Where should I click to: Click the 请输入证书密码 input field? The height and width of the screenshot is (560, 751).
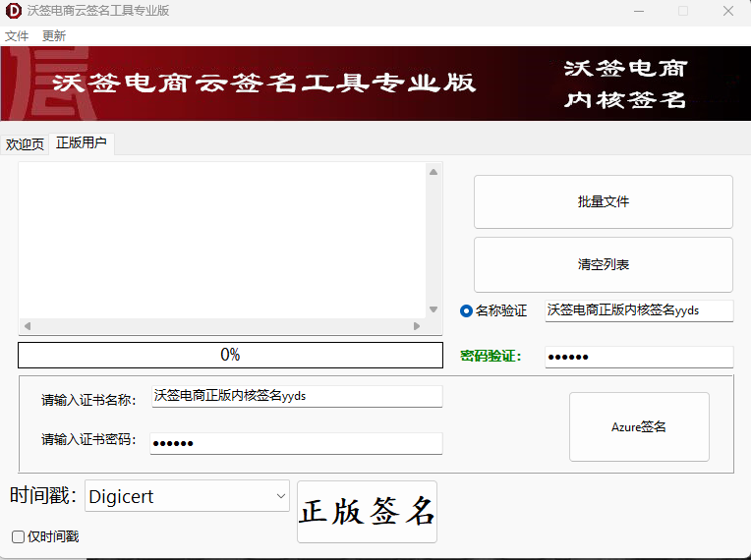pyautogui.click(x=296, y=443)
